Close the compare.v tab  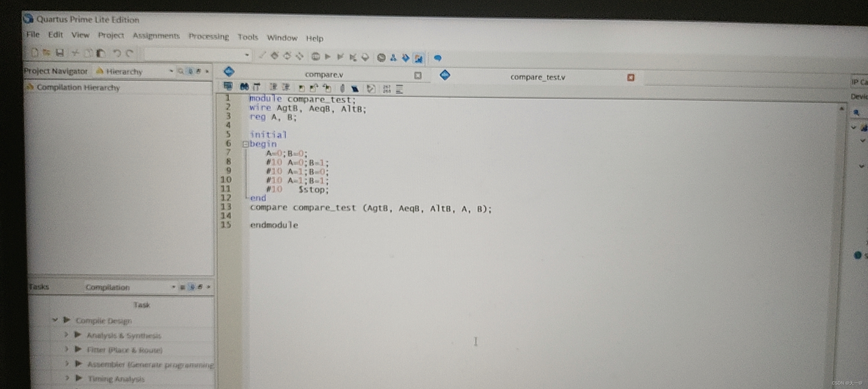point(418,76)
